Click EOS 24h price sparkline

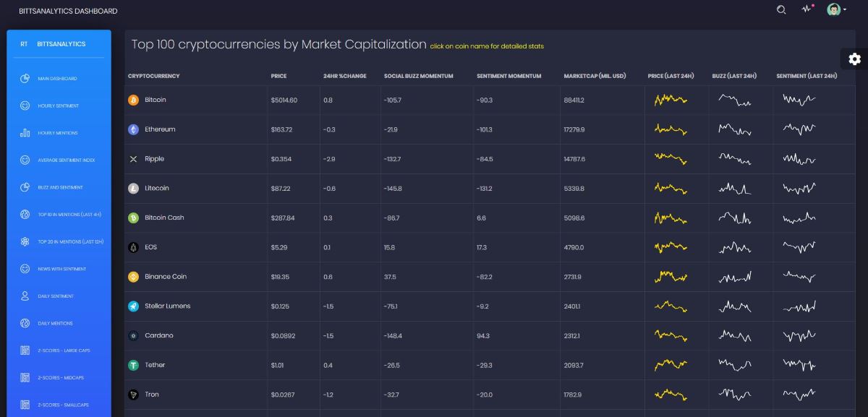click(x=671, y=247)
